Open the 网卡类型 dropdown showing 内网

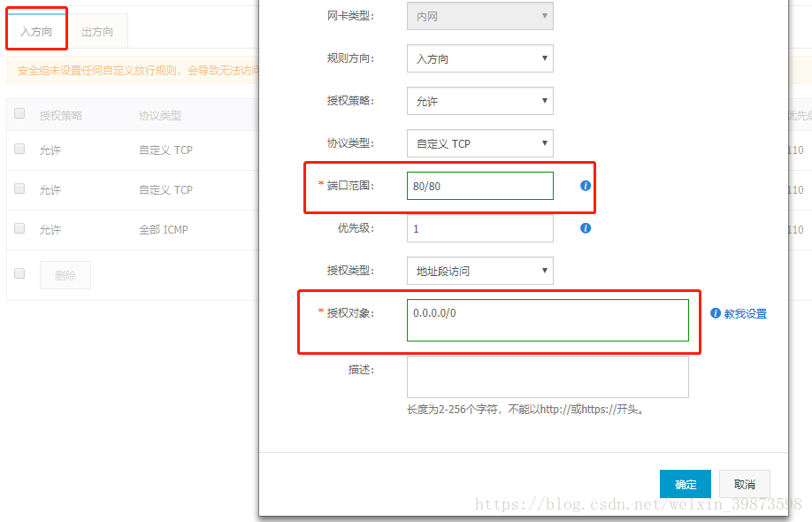(480, 16)
